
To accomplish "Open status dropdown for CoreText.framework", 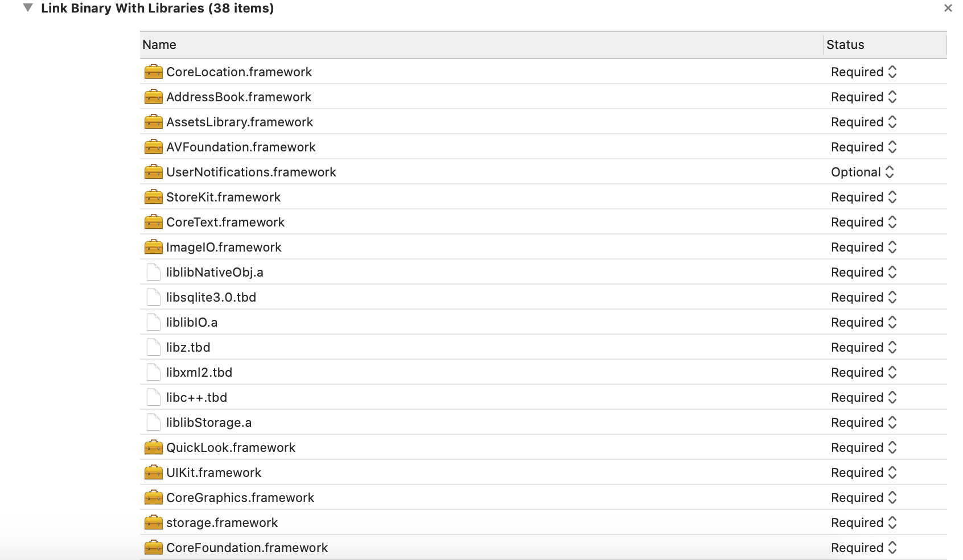I will pyautogui.click(x=864, y=222).
